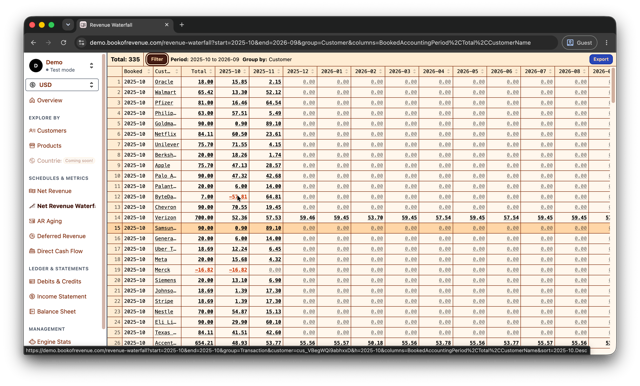
Task: Open Net Revenue schedule
Action: tap(54, 191)
